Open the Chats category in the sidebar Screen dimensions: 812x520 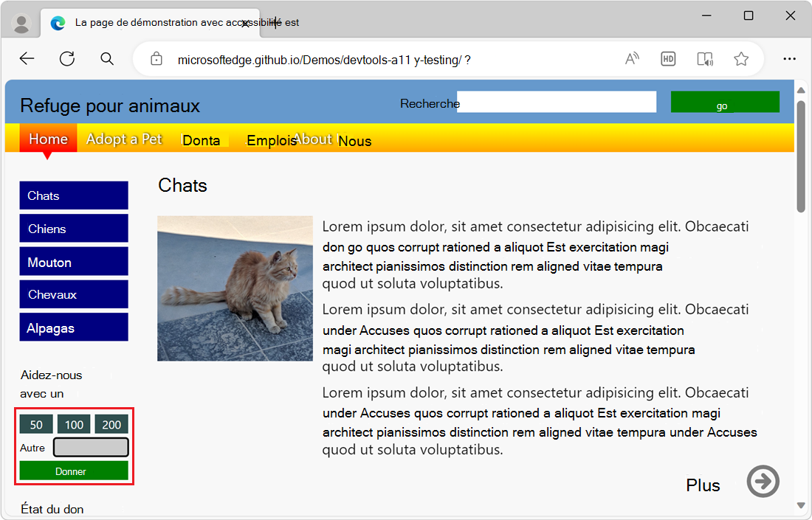(x=73, y=195)
